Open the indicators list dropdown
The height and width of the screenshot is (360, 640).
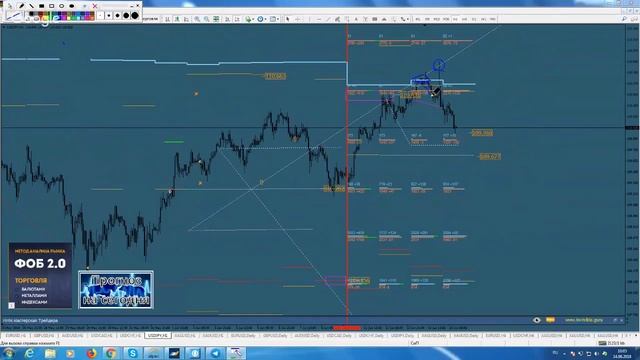249,19
